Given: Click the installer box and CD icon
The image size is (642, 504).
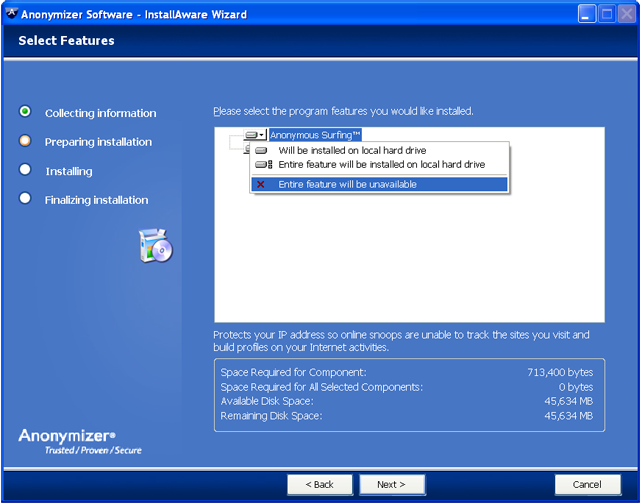Looking at the screenshot, I should click(156, 245).
